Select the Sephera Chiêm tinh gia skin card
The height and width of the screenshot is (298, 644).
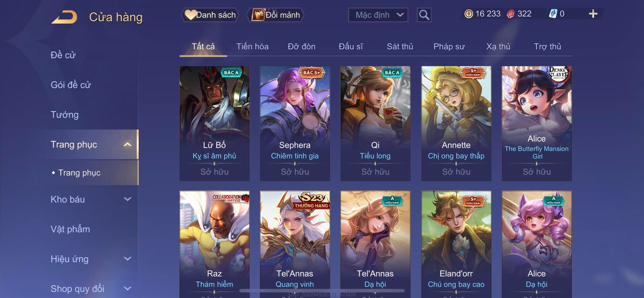(x=295, y=123)
